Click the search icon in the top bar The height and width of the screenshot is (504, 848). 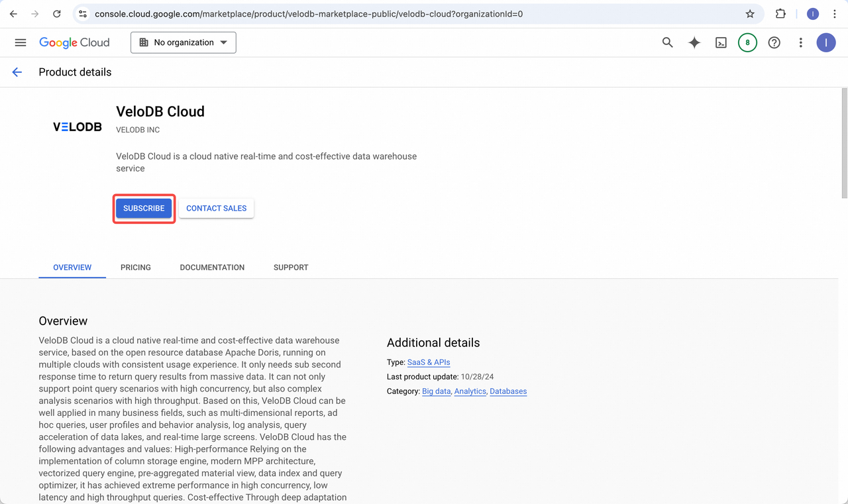click(x=667, y=42)
